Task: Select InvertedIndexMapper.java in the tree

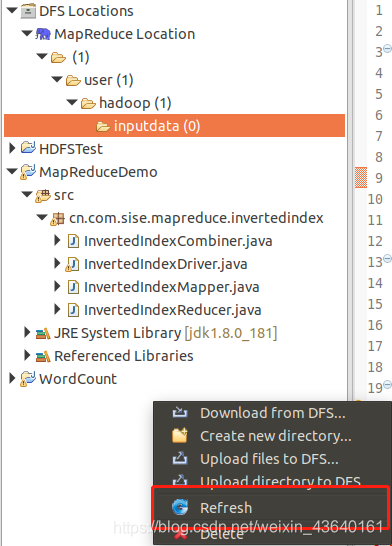Action: tap(172, 287)
